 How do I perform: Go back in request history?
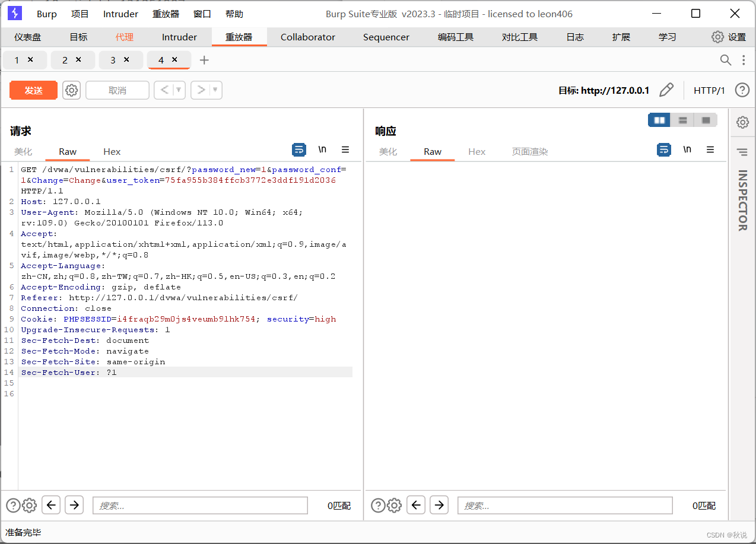click(164, 90)
